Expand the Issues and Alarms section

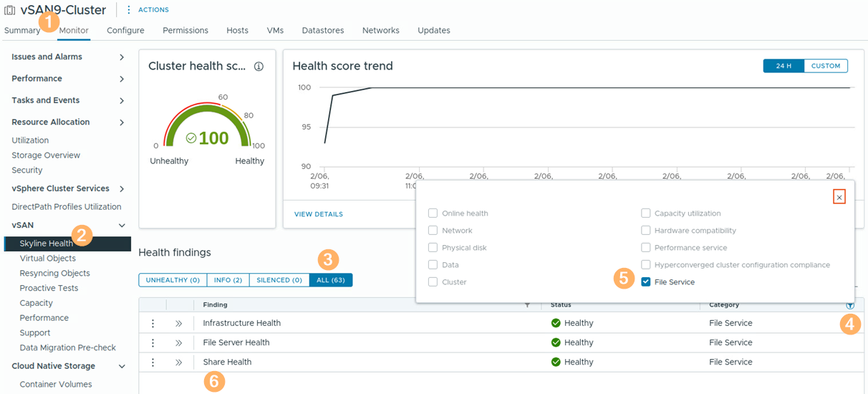(x=122, y=57)
